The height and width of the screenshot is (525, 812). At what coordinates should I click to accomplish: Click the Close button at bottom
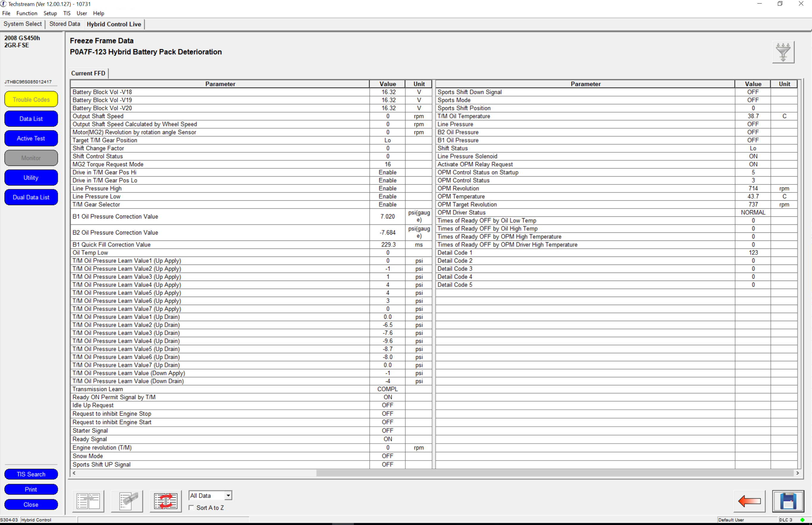coord(30,504)
